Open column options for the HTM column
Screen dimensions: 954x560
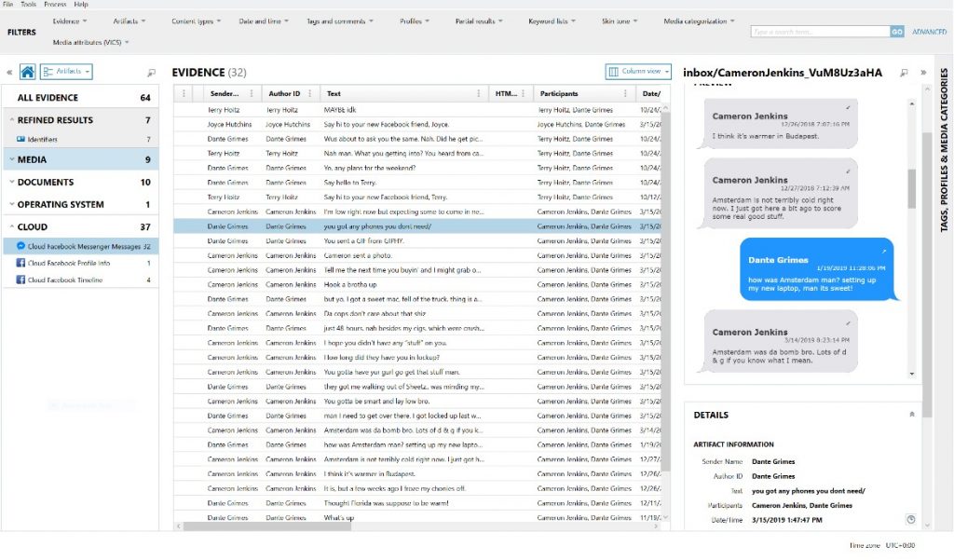(x=523, y=94)
